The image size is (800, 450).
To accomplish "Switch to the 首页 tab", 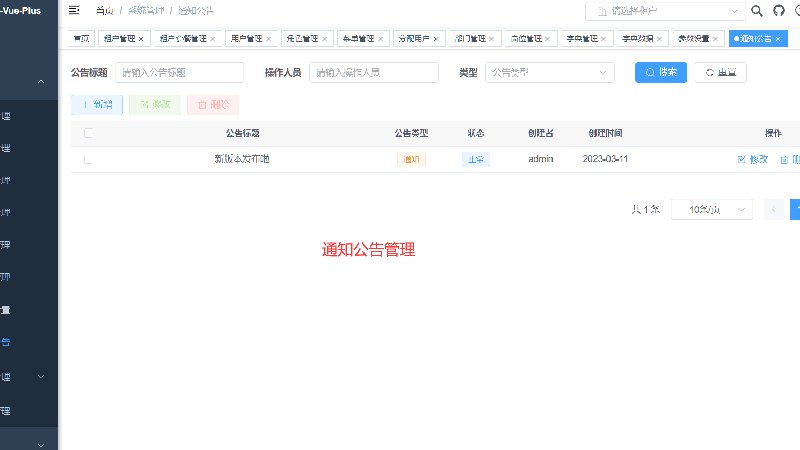I will [81, 38].
